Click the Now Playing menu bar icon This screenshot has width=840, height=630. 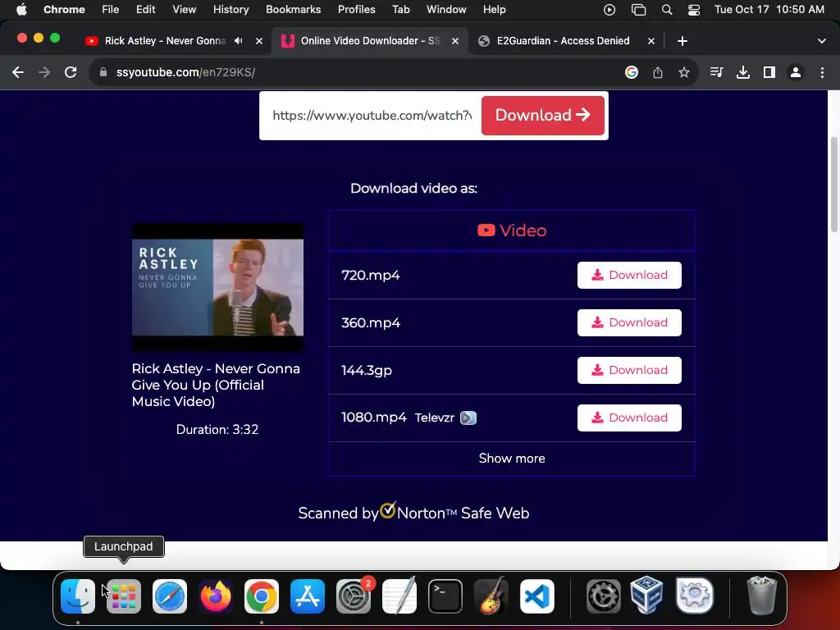609,10
